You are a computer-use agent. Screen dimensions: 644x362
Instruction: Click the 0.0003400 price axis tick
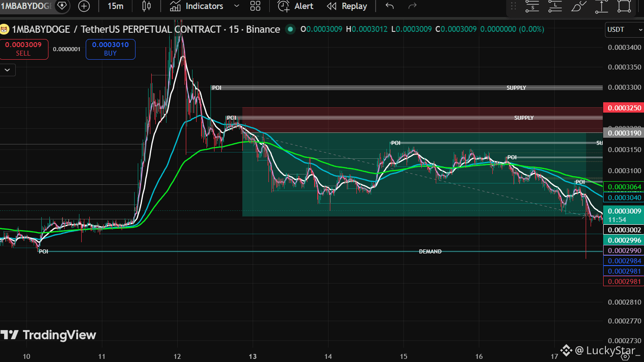point(624,48)
